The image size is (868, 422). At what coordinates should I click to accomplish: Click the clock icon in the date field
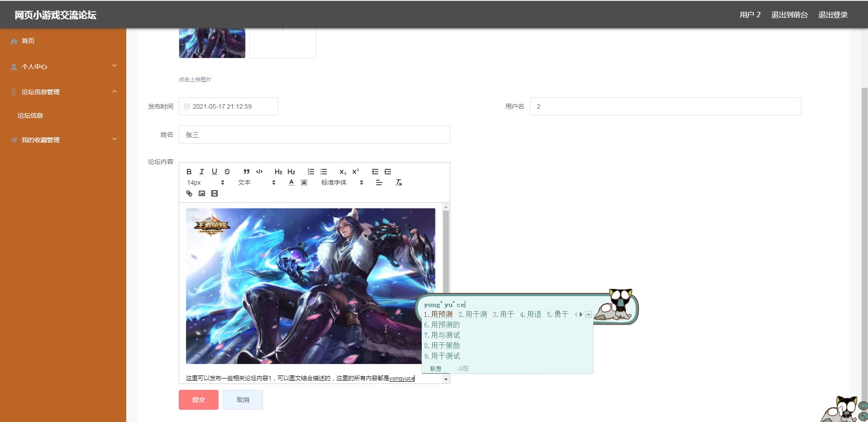(x=186, y=106)
